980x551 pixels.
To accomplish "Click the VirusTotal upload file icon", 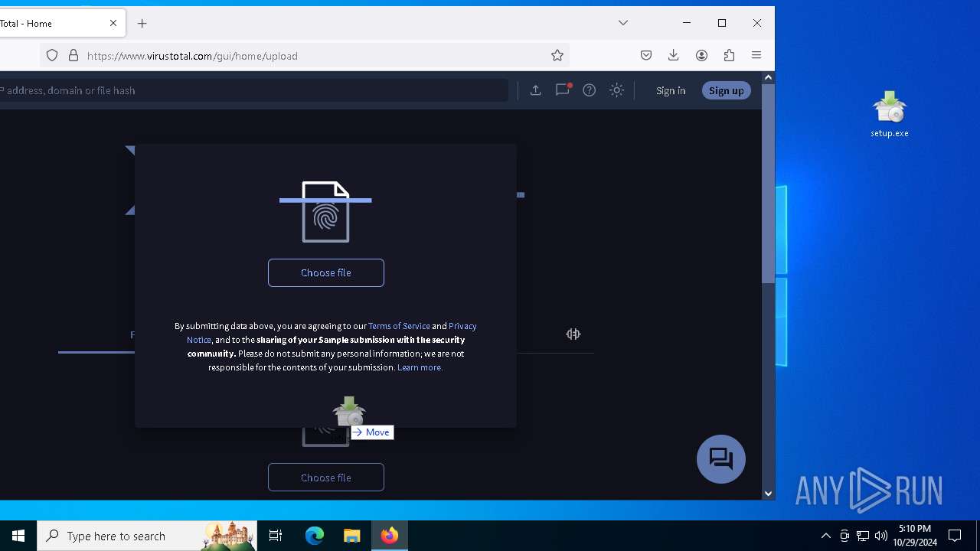I will point(535,90).
